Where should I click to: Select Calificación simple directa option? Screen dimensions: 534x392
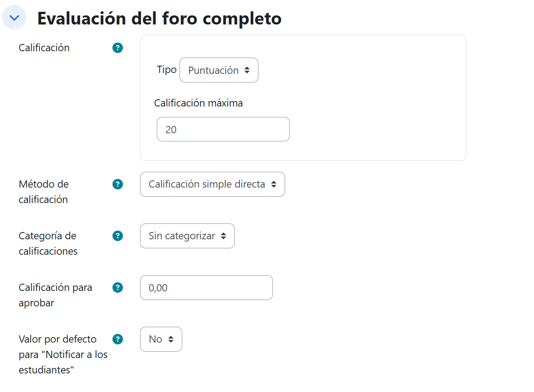[212, 184]
